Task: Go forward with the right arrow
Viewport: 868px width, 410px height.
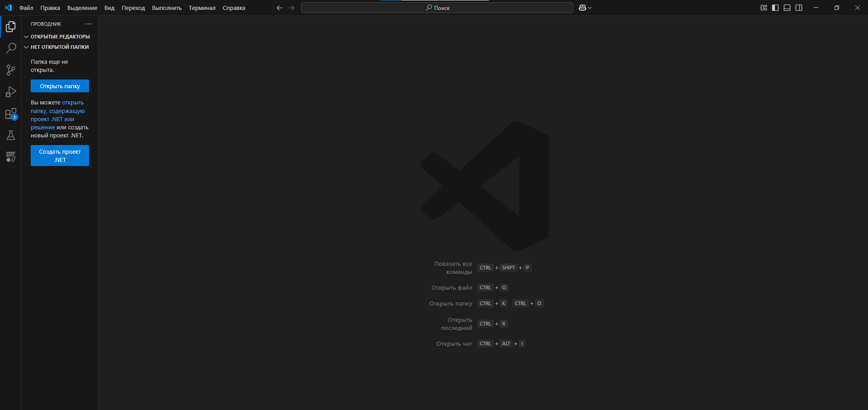Action: [292, 8]
